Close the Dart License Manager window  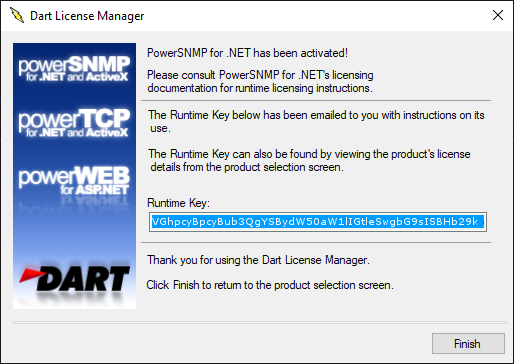point(498,15)
